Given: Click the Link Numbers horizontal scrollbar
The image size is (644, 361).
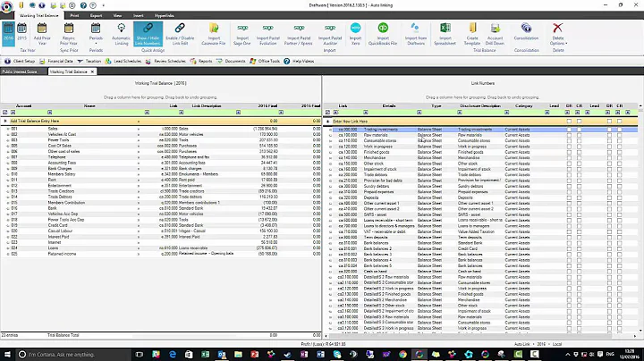Looking at the screenshot, I should [480, 336].
